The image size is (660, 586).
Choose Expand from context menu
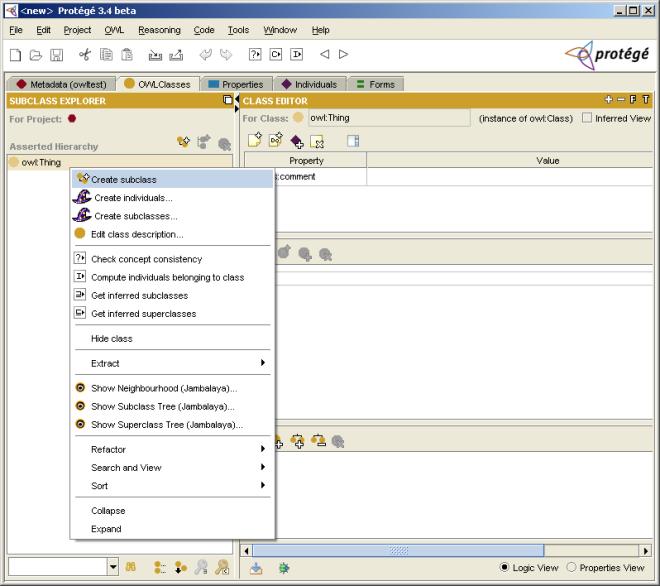click(x=173, y=529)
